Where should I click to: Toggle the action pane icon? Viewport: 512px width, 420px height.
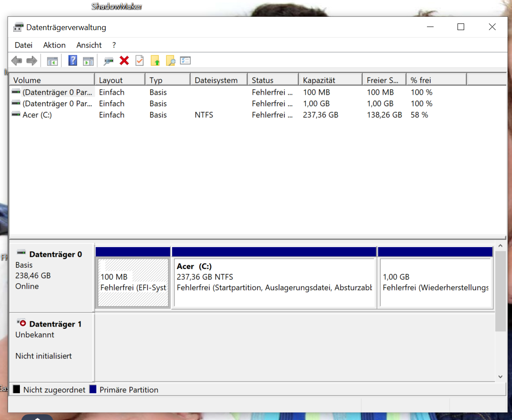[x=88, y=61]
